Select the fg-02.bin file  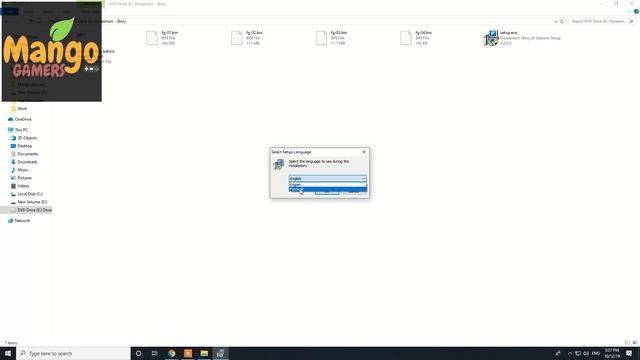[x=248, y=38]
